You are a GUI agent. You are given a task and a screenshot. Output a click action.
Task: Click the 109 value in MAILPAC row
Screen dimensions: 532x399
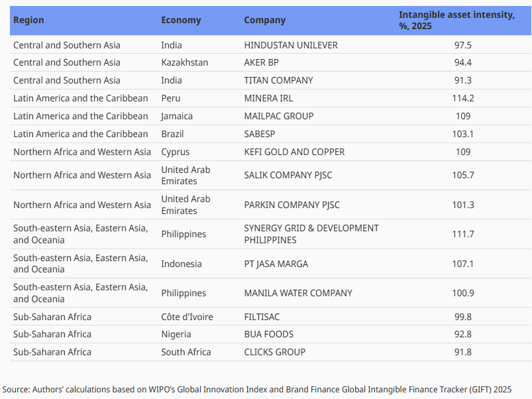pos(463,116)
